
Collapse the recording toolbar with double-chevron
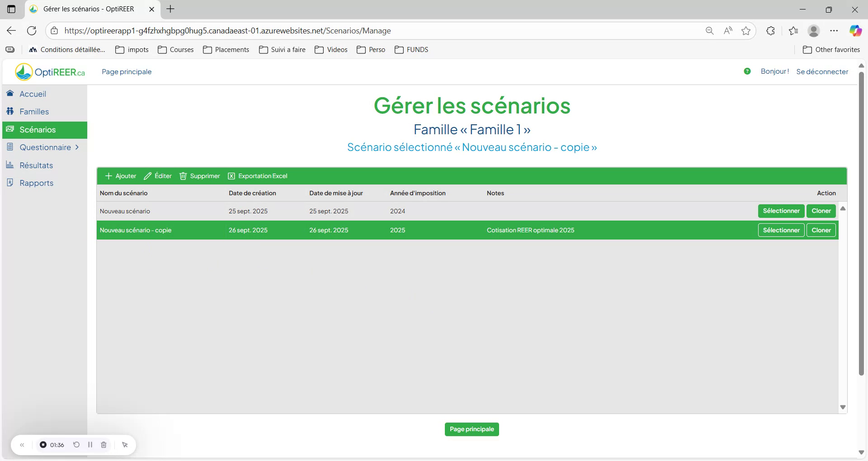[22, 445]
